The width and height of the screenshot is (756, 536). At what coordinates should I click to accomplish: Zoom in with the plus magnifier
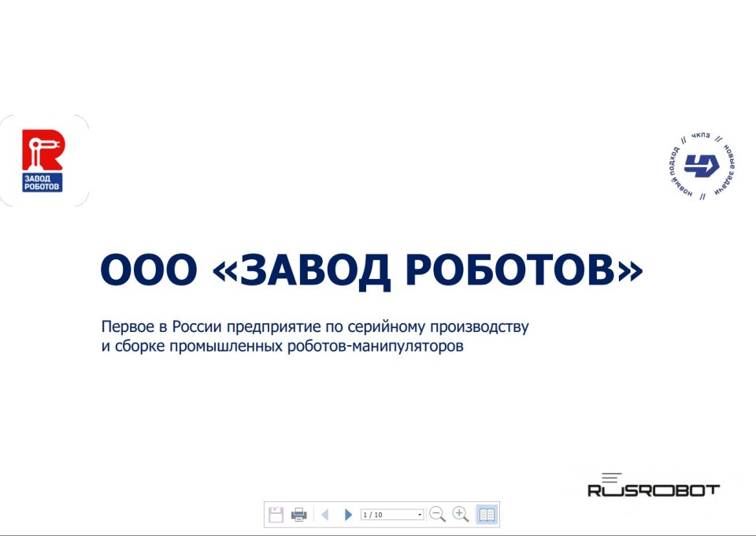461,515
